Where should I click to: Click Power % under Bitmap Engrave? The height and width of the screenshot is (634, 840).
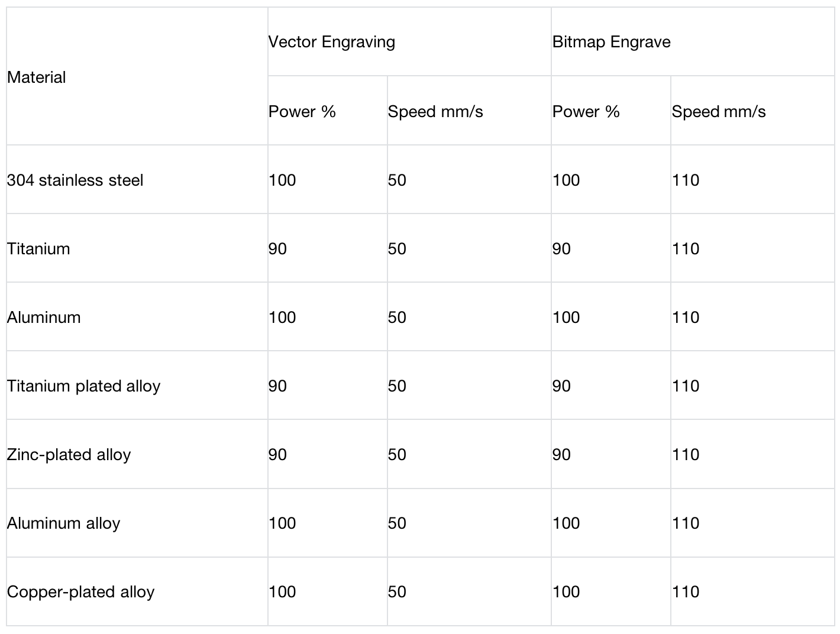[586, 112]
